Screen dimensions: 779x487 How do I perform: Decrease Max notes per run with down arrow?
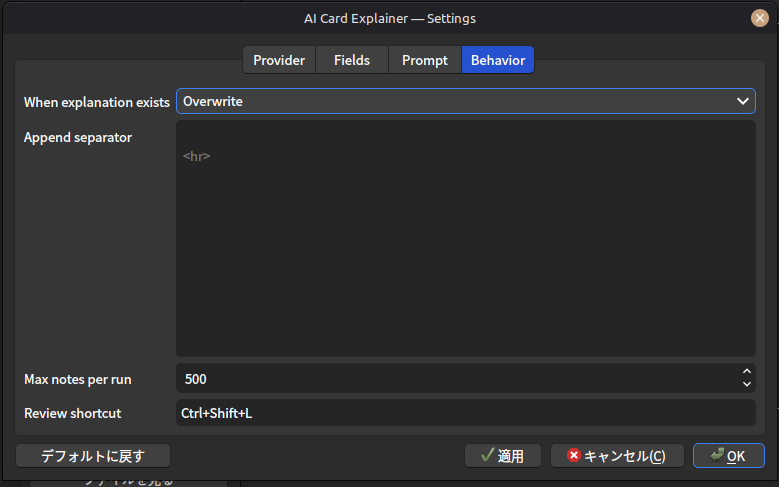[x=746, y=385]
